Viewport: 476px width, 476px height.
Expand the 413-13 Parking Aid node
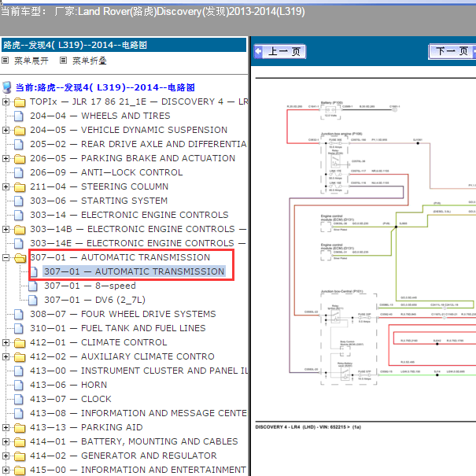pyautogui.click(x=6, y=428)
